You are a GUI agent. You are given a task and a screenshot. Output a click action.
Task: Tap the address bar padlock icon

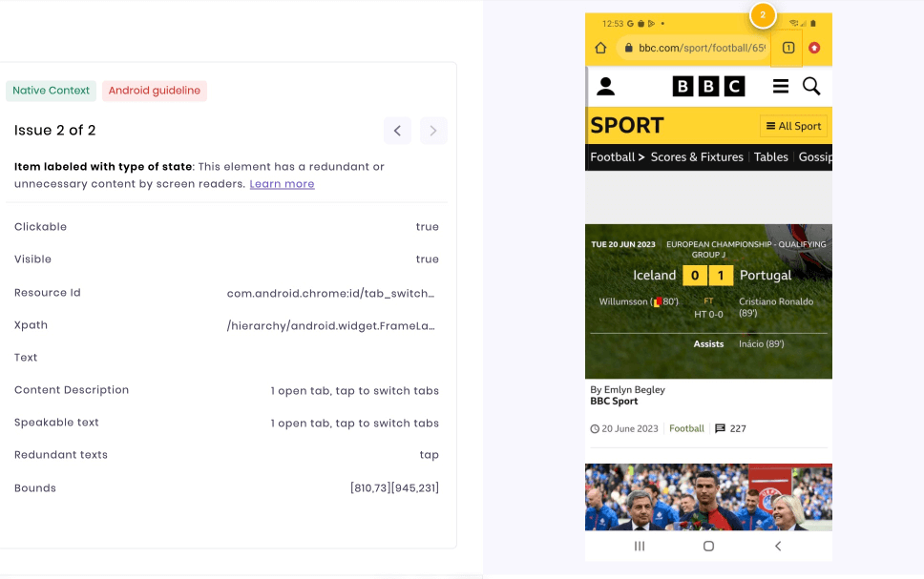click(628, 48)
